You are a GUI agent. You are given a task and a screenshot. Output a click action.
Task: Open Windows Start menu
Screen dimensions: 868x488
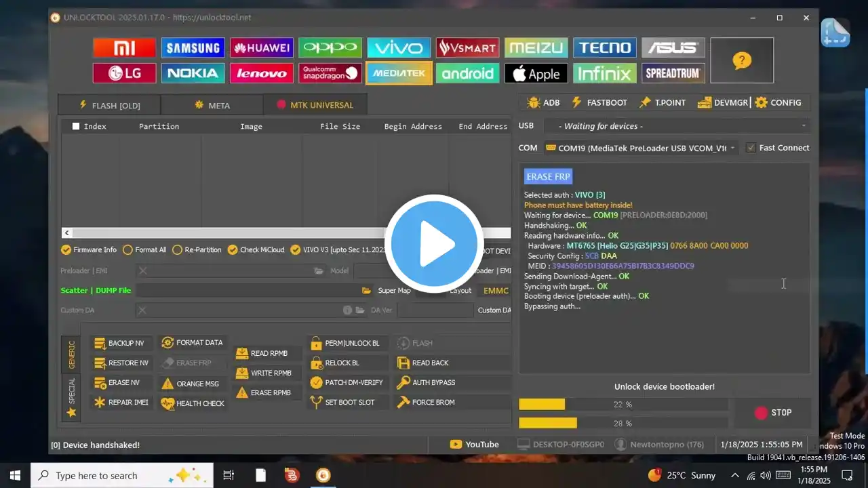[x=15, y=475]
